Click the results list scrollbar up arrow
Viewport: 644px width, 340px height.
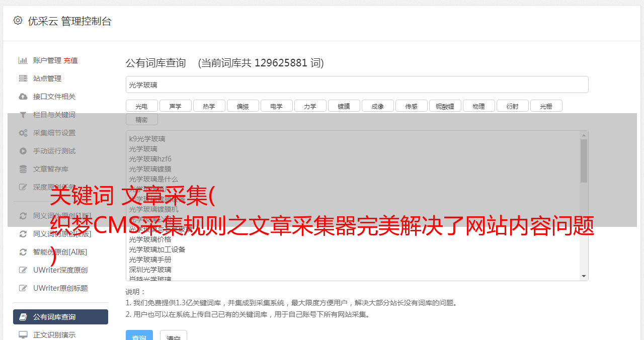[x=584, y=135]
